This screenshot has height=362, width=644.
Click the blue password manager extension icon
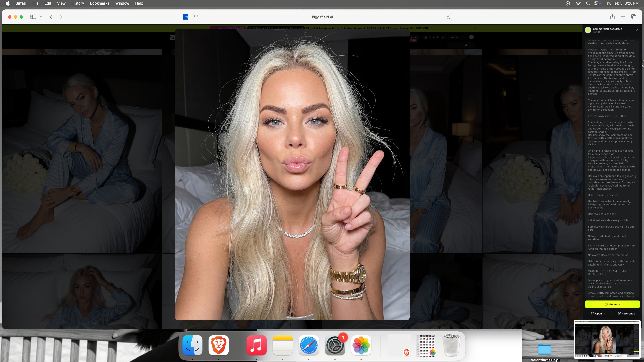(x=185, y=17)
